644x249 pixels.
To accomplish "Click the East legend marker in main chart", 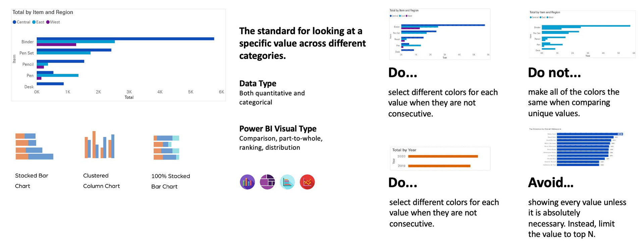I will tap(34, 22).
